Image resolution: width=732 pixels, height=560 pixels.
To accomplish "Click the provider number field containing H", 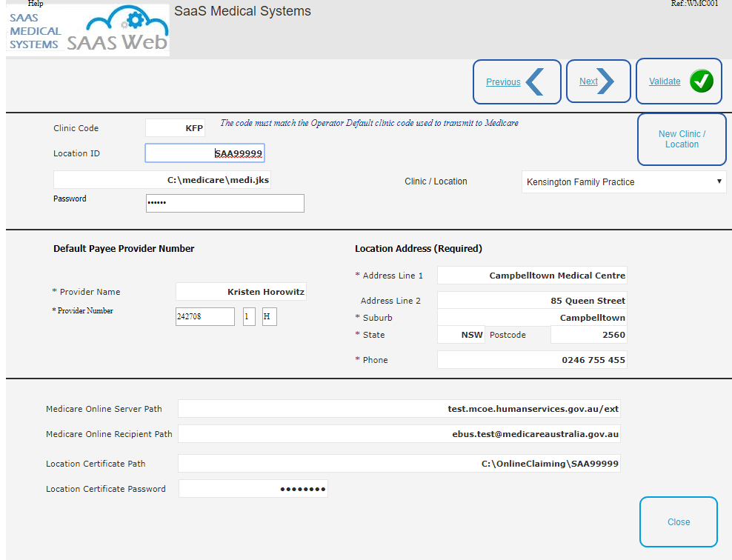I will click(270, 316).
